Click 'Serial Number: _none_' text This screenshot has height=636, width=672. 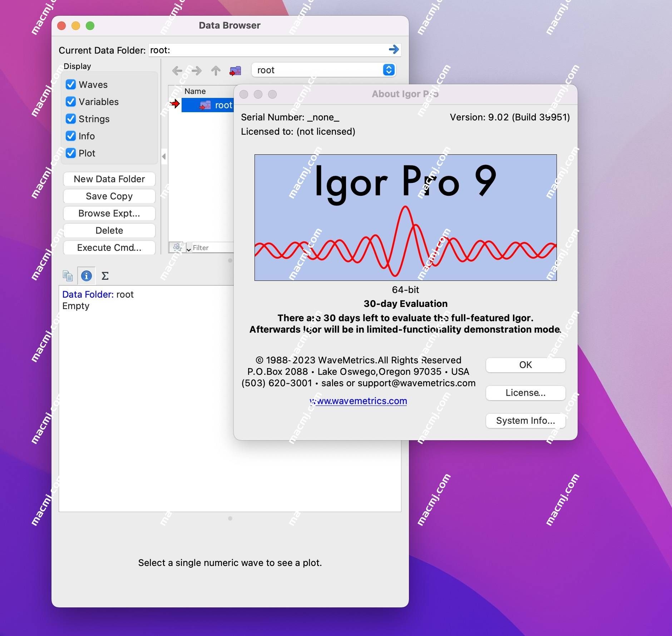(290, 117)
